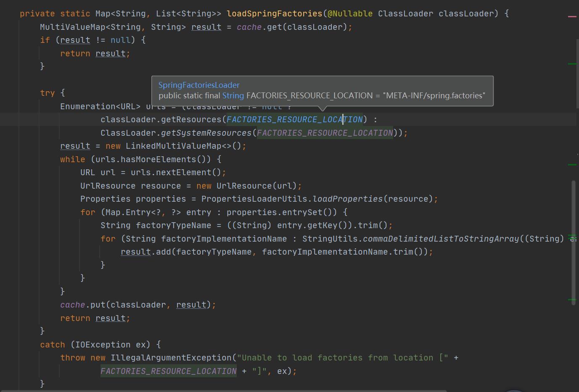Click the loadProperties method call
The width and height of the screenshot is (579, 392).
pyautogui.click(x=348, y=199)
